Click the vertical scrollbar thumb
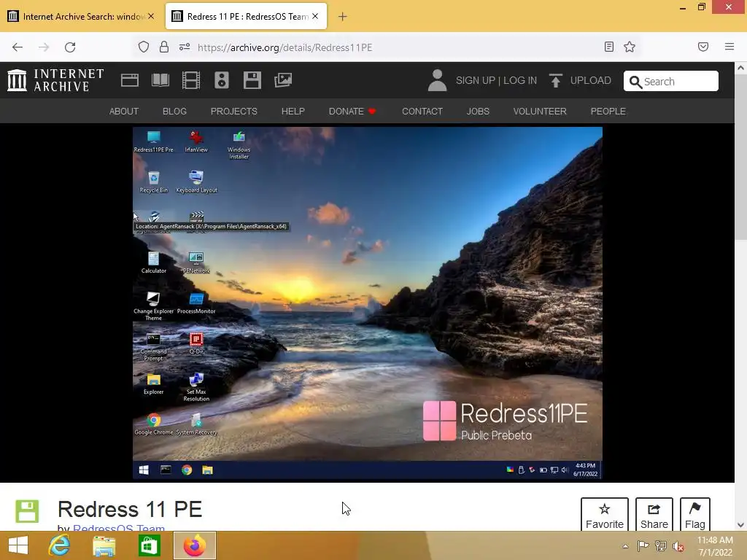 tap(740, 157)
